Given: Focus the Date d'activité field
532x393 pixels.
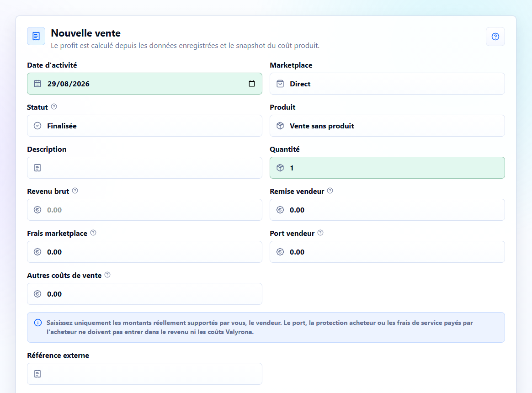Looking at the screenshot, I should click(x=144, y=84).
